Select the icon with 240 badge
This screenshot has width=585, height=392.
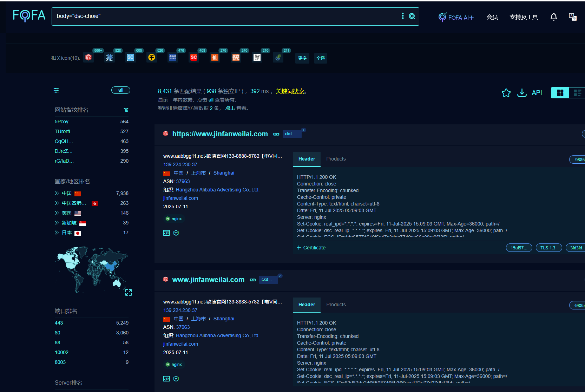(x=236, y=57)
